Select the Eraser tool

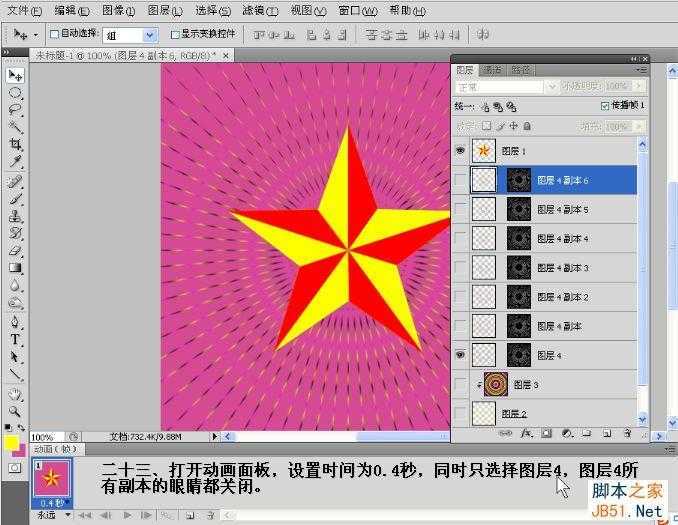(x=15, y=250)
